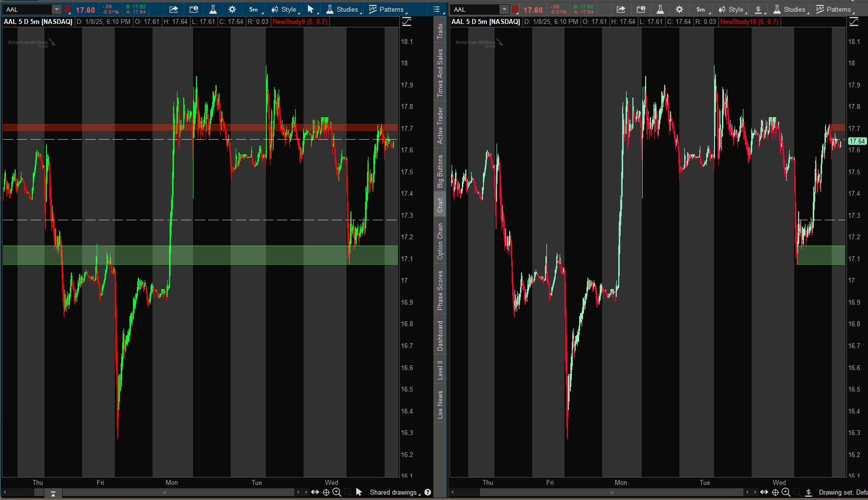Open the Live News sidebar tab

point(440,404)
